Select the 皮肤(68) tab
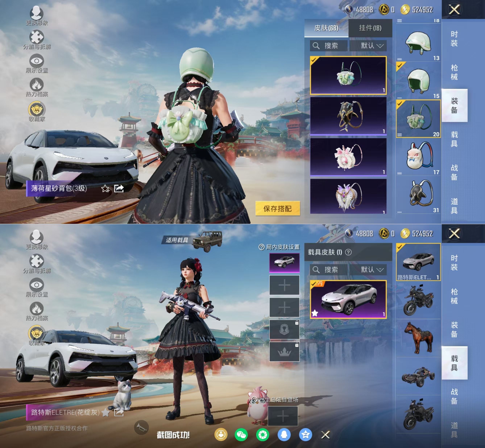Image resolution: width=485 pixels, height=448 pixels. click(x=326, y=28)
